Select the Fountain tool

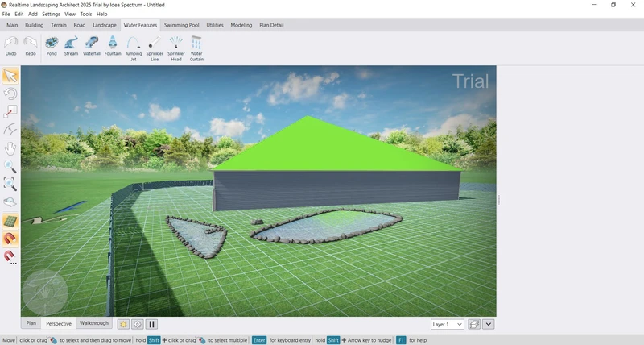point(113,46)
